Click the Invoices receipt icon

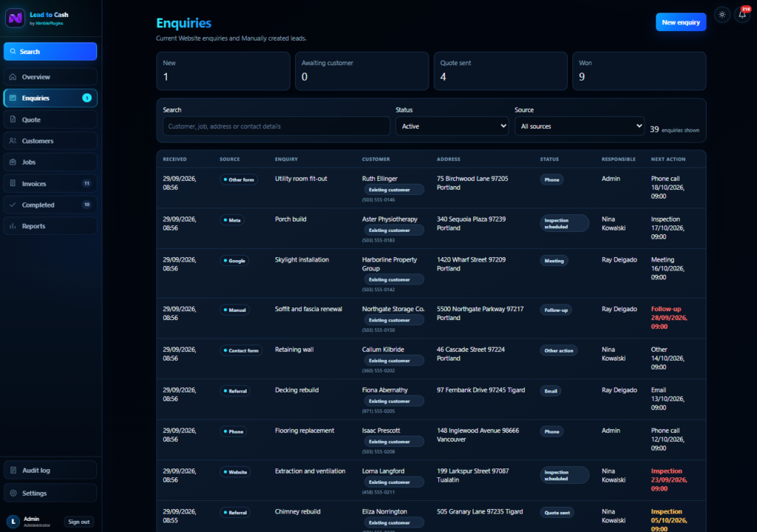(13, 183)
